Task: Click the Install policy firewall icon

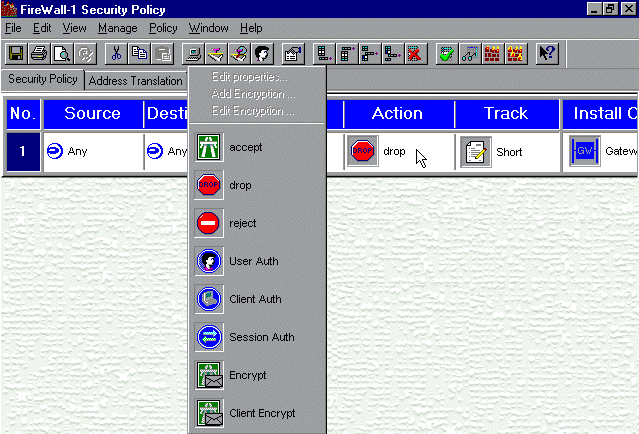Action: (x=493, y=53)
